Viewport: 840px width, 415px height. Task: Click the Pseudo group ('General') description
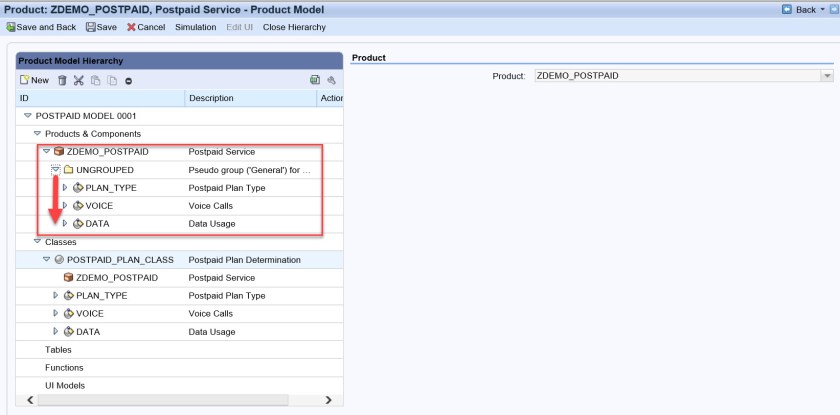(x=250, y=170)
